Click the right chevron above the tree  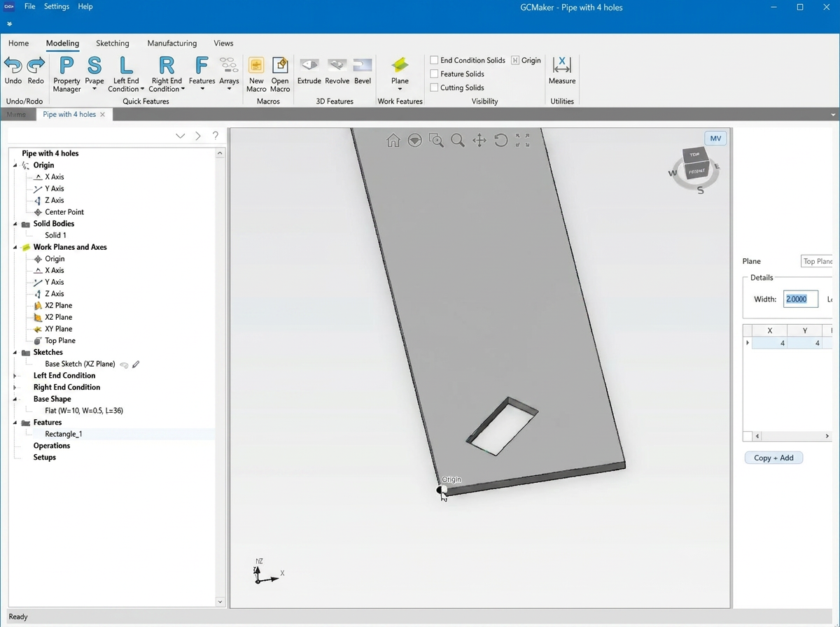(198, 136)
